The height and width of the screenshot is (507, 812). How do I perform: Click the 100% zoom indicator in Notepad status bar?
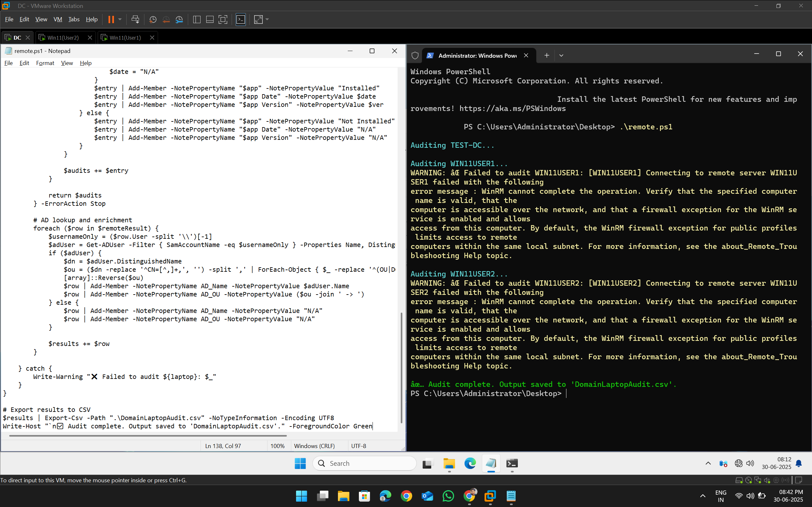point(278,445)
